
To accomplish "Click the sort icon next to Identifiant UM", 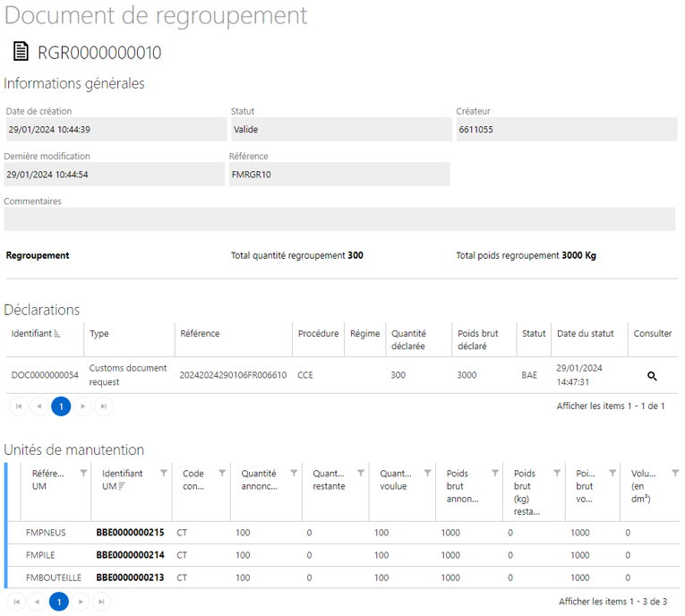I will (x=122, y=486).
